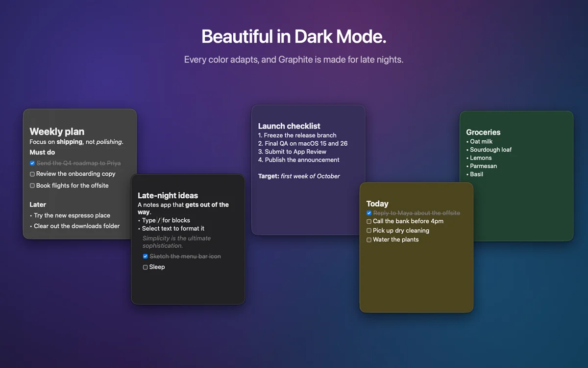Screen dimensions: 588x368
Task: Click 'A notes app that gets out of the way' text
Action: coord(183,208)
